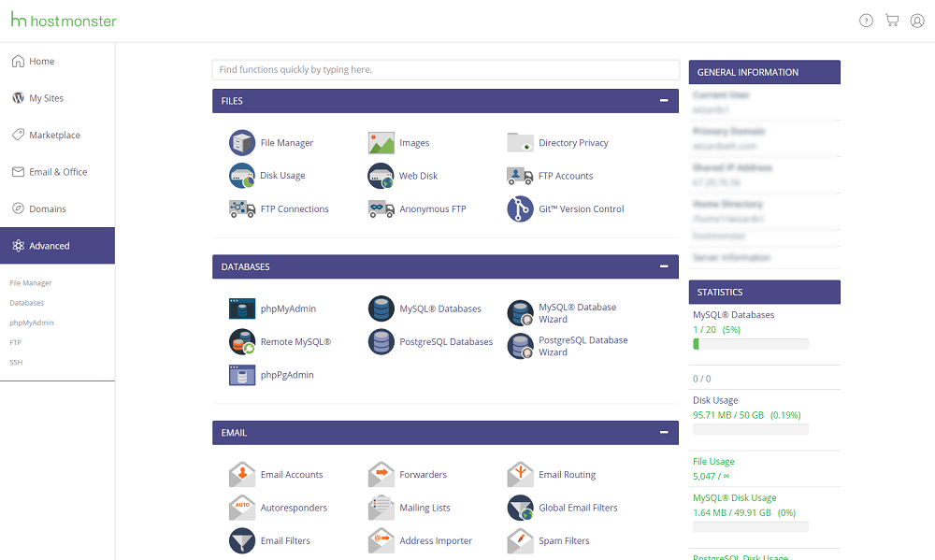
Task: Open the Remote MySQL icon
Action: click(x=242, y=342)
